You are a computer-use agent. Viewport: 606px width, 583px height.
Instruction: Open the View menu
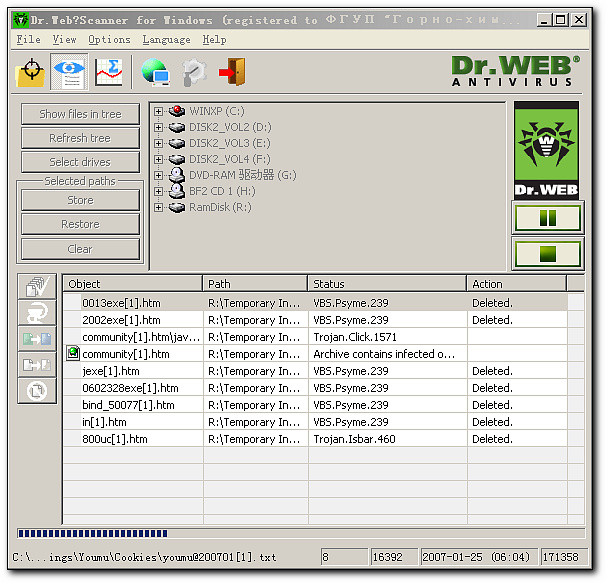[x=64, y=39]
